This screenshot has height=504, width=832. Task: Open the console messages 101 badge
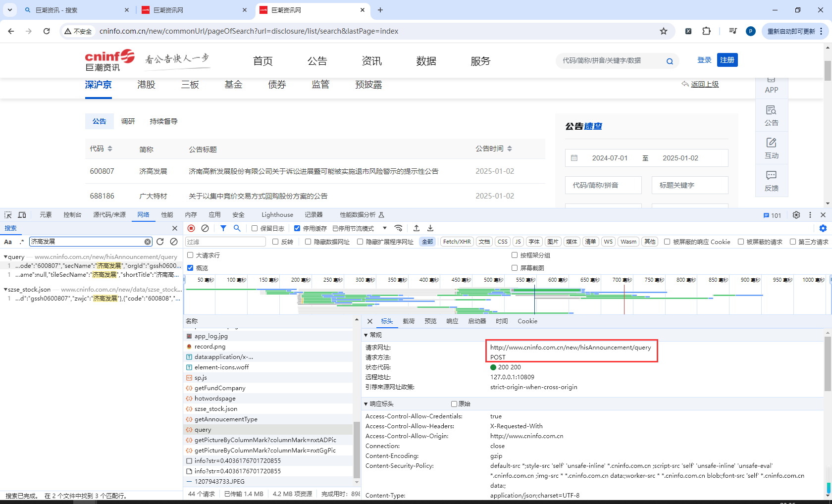(772, 215)
